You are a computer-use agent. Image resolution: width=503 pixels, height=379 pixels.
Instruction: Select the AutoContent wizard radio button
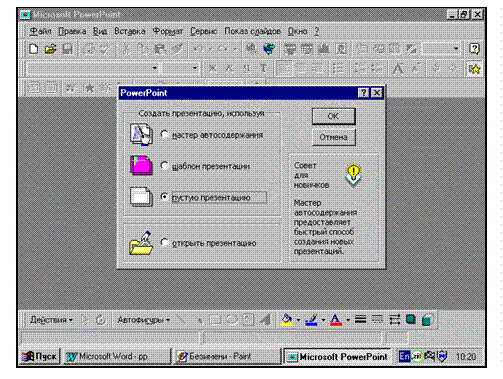(x=164, y=134)
